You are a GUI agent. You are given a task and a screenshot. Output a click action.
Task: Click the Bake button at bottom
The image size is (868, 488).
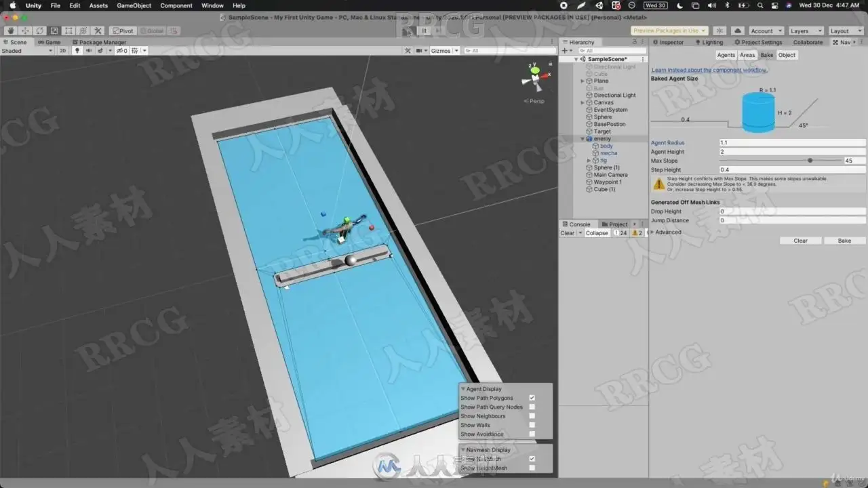pyautogui.click(x=844, y=241)
